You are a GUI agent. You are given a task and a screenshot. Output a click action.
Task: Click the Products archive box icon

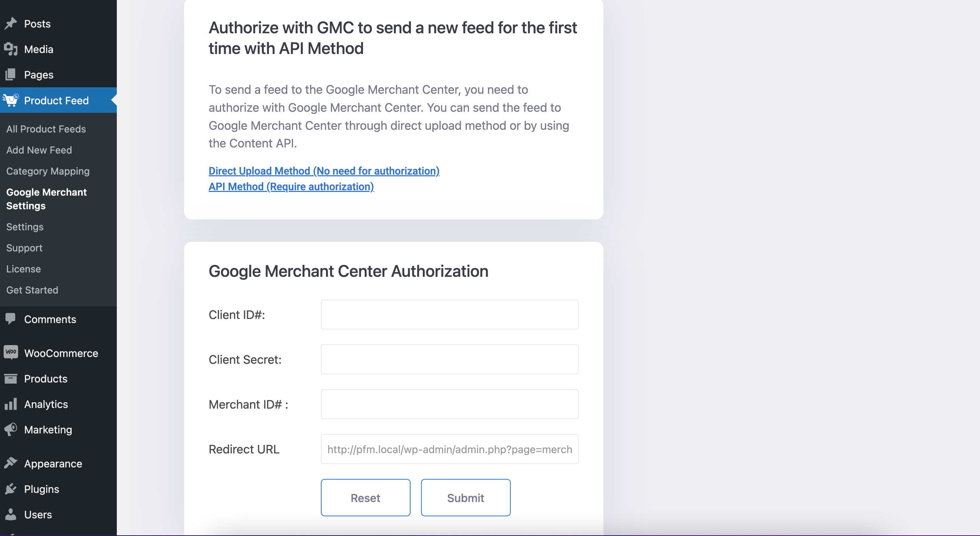click(x=11, y=378)
